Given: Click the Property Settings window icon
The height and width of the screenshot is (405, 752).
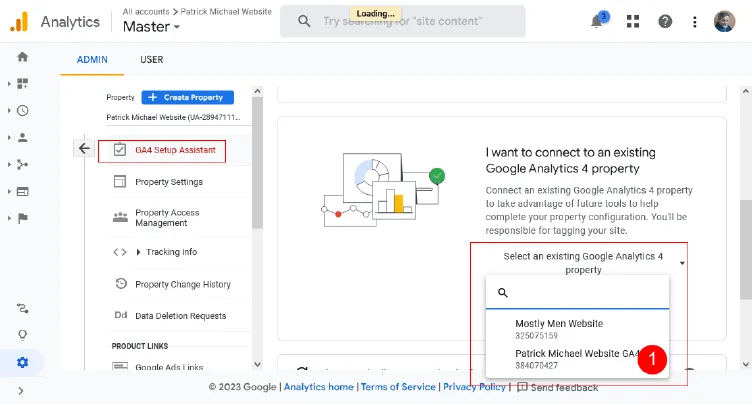Looking at the screenshot, I should 120,181.
